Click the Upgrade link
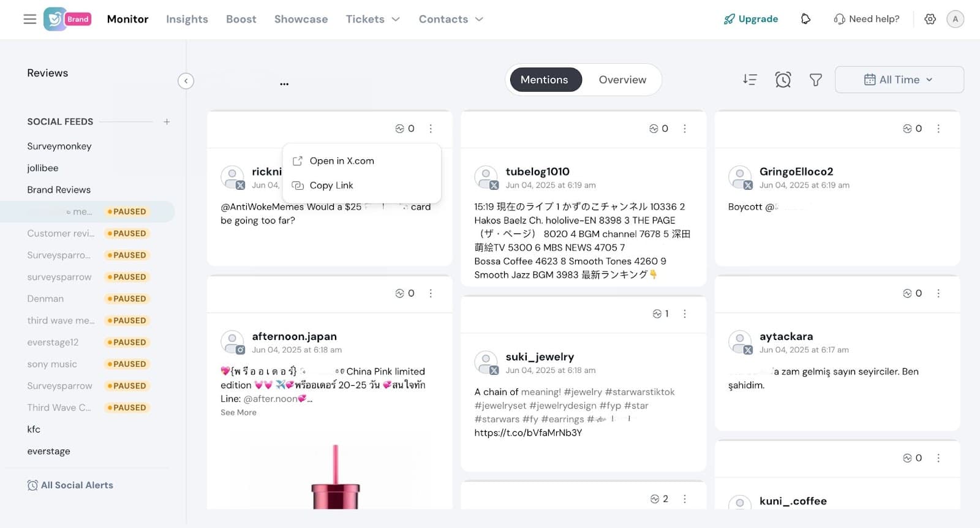The height and width of the screenshot is (528, 980). pyautogui.click(x=751, y=19)
